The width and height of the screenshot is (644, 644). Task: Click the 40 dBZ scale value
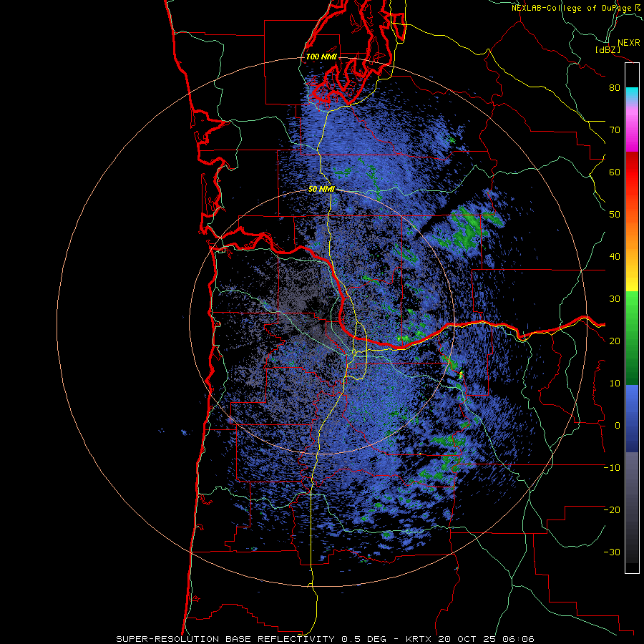[x=615, y=257]
